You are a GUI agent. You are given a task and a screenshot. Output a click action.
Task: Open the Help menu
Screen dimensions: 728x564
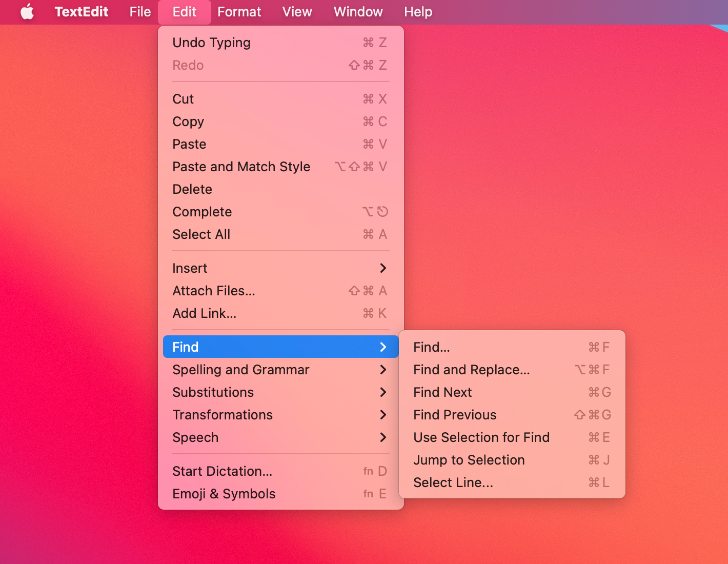[418, 11]
